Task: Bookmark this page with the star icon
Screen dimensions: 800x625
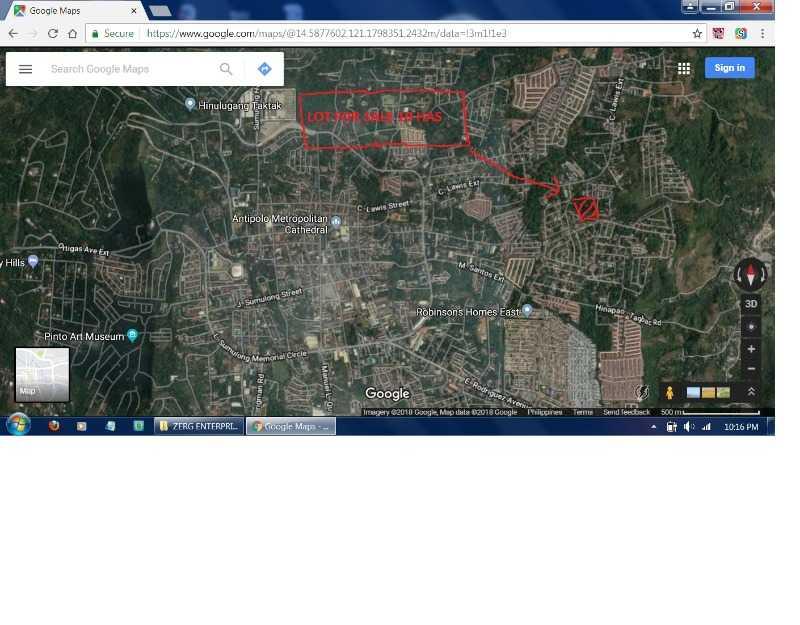Action: (x=698, y=33)
